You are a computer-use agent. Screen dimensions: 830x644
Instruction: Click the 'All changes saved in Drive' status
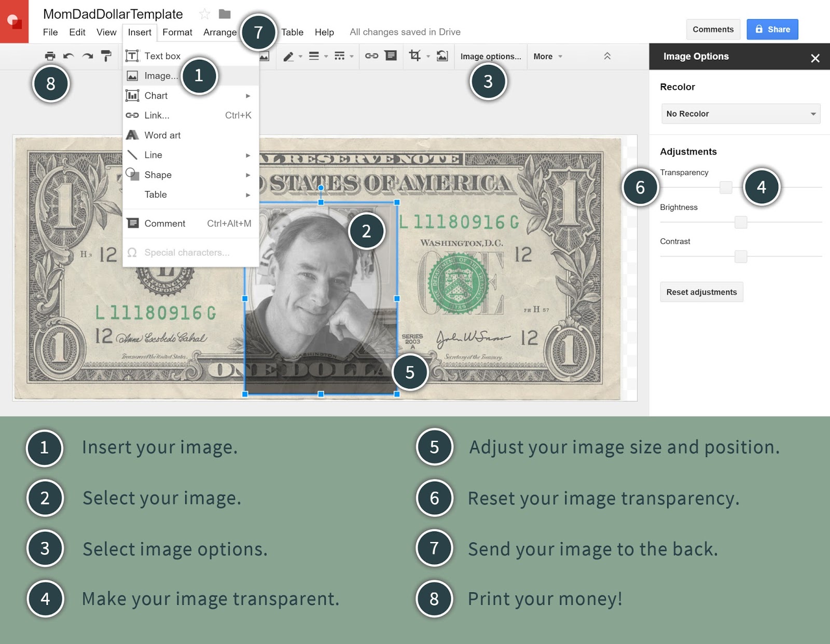[405, 32]
